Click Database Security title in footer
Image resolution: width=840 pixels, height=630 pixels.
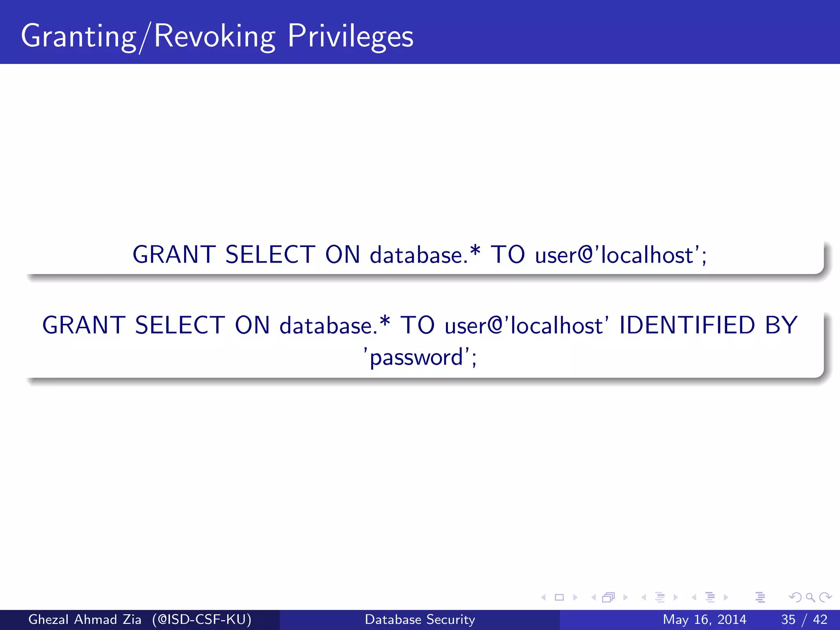420,619
